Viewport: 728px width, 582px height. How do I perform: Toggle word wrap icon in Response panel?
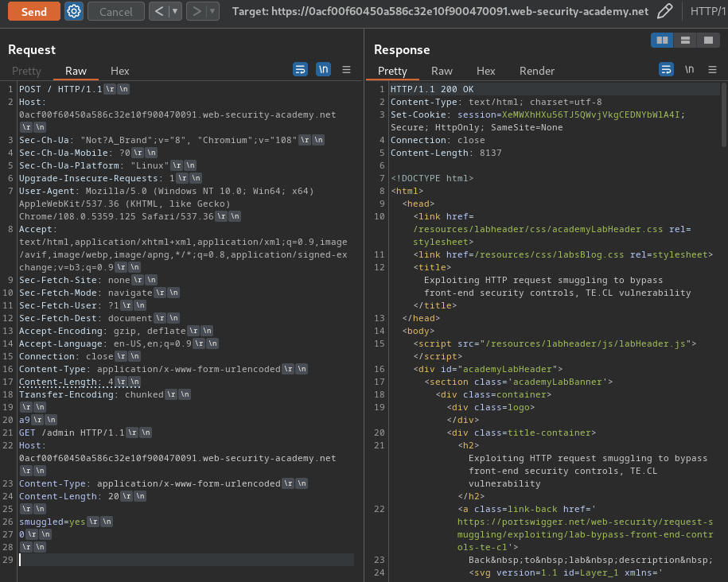tap(666, 70)
